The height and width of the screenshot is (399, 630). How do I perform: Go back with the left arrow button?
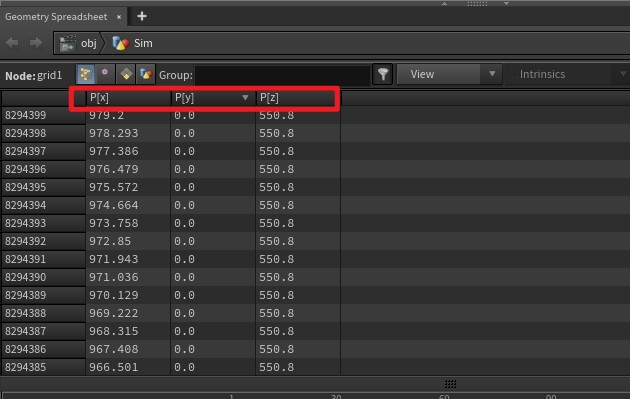pyautogui.click(x=12, y=43)
